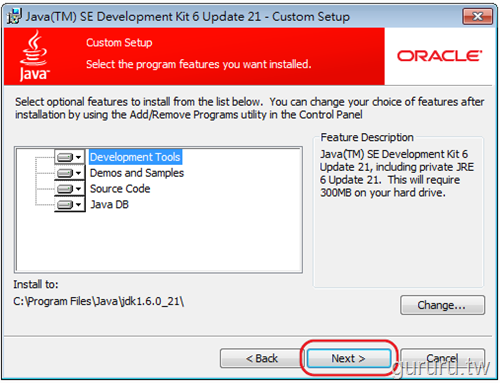
Task: Go back with the < Back button
Action: coord(262,358)
